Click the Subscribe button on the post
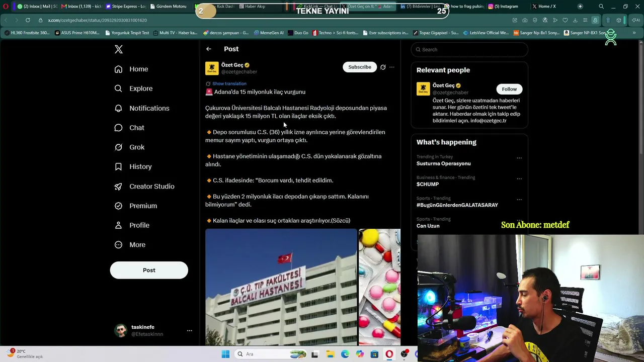This screenshot has height=362, width=644. point(360,67)
